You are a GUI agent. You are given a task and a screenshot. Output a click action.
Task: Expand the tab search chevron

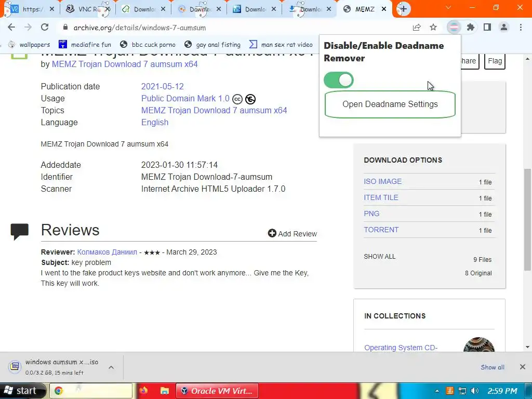448,7
